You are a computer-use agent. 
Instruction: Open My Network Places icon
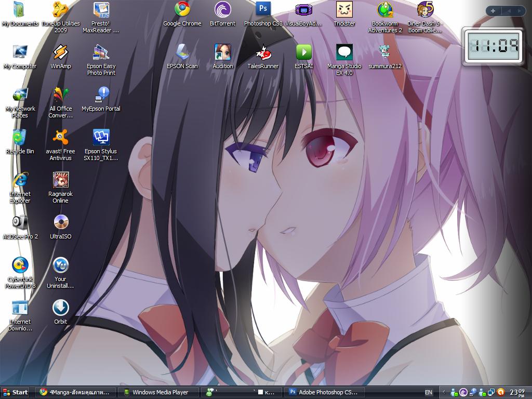coord(20,102)
